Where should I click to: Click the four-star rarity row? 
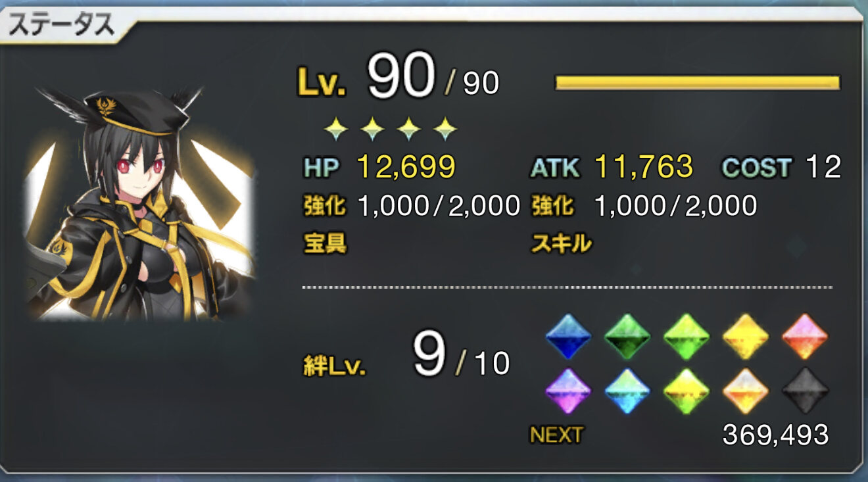coord(391,129)
